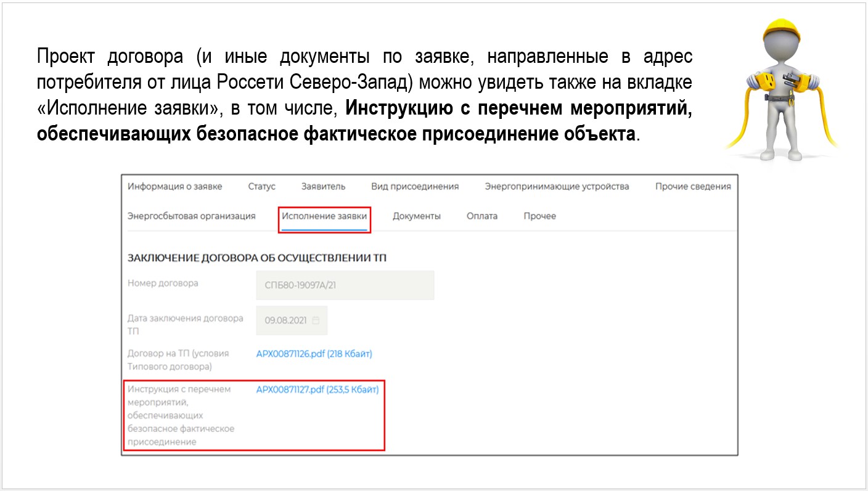This screenshot has width=868, height=491.
Task: Click the Номер договора field СПБ80-19097А/21
Action: pyautogui.click(x=345, y=285)
